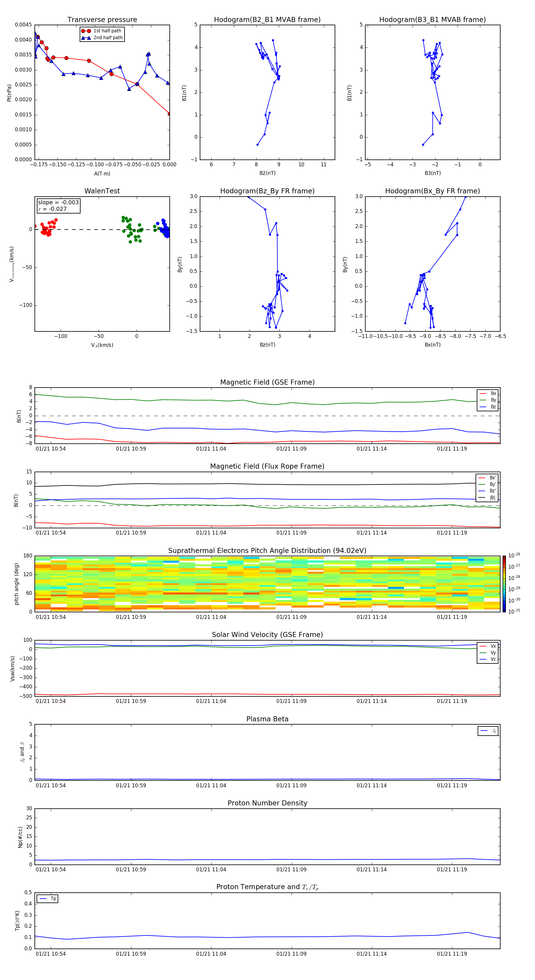Click the pitch angle spectrogram heatmap
This screenshot has width=535, height=980.
coord(267,584)
